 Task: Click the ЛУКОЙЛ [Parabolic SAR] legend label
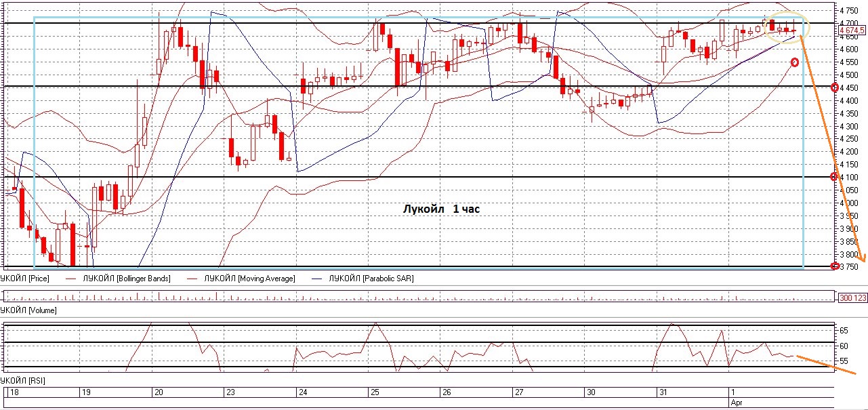(x=371, y=279)
